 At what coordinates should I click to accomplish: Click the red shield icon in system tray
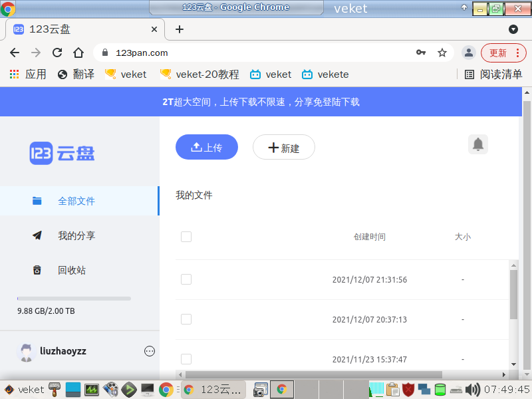click(408, 390)
